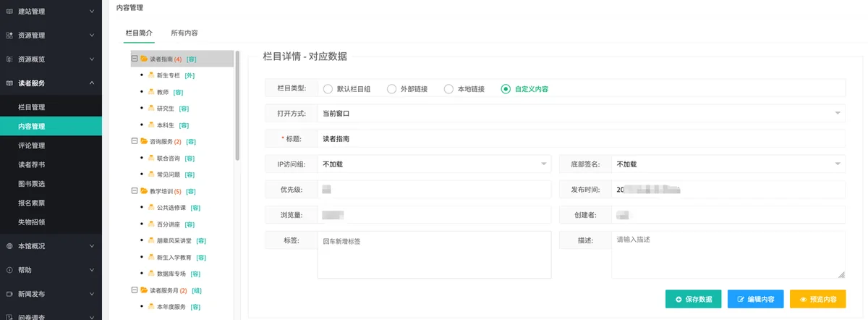Click the file icon beside 本年度服务
The image size is (868, 320).
pyautogui.click(x=150, y=307)
